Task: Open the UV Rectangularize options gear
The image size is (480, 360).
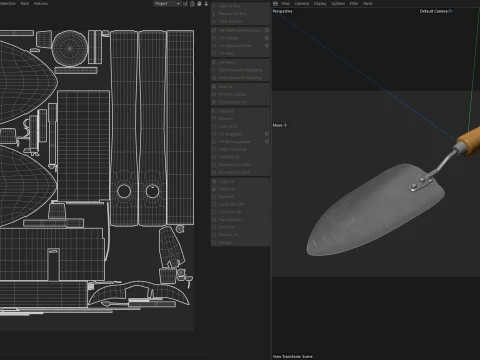Action: pos(267,141)
